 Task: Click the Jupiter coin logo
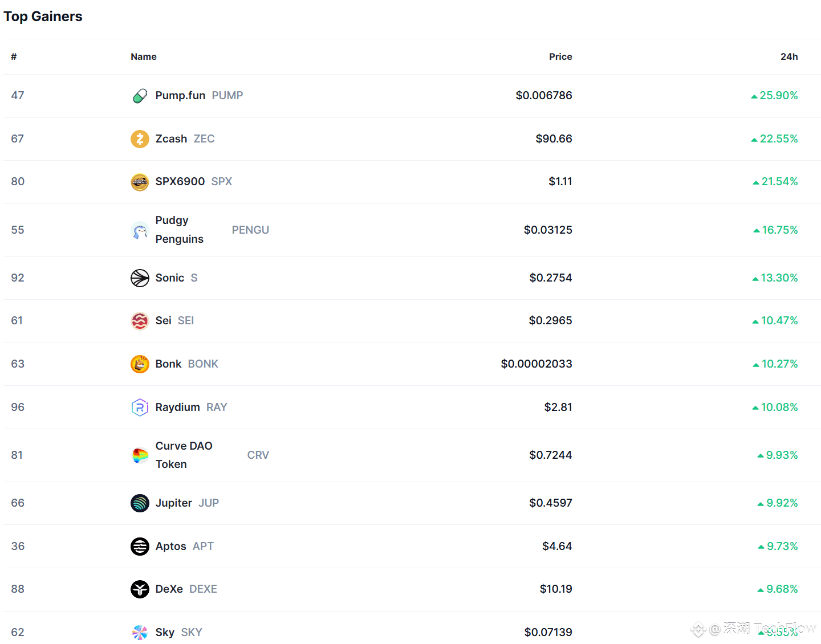pyautogui.click(x=140, y=503)
